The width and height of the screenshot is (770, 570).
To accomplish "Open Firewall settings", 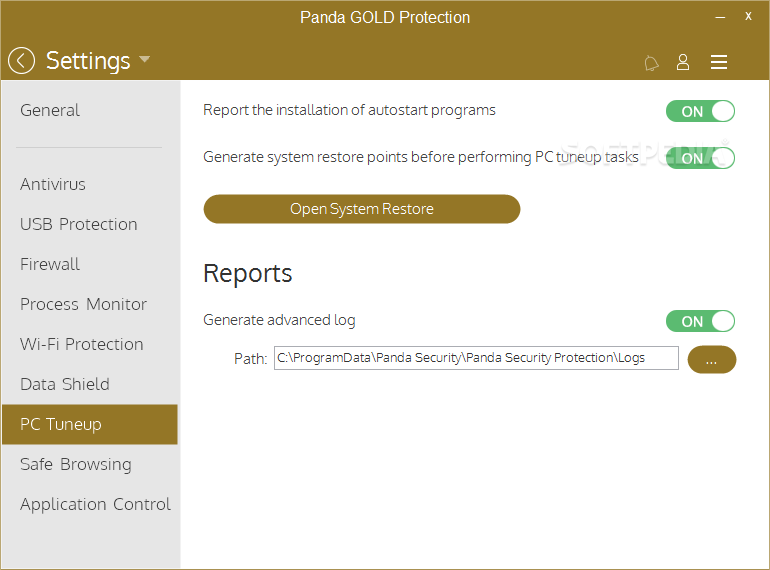I will pyautogui.click(x=50, y=264).
